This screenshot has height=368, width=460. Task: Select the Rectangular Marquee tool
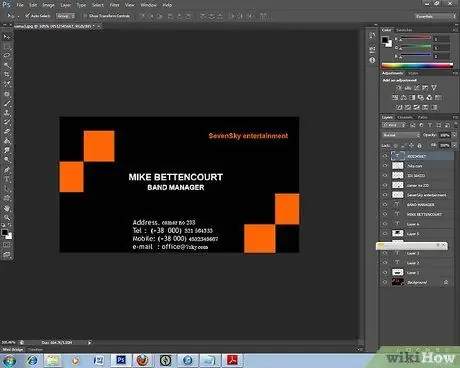coord(7,47)
